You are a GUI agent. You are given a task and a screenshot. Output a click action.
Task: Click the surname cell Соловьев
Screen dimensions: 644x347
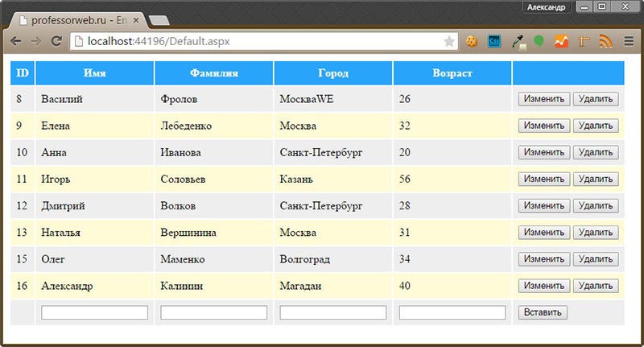point(214,179)
